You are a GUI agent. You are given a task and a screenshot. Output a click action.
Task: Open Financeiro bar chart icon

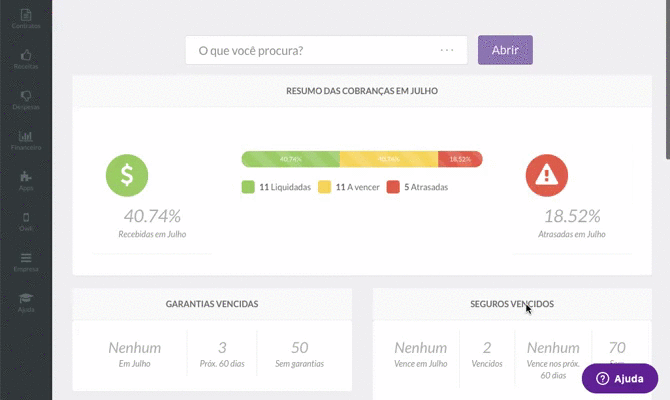point(26,139)
